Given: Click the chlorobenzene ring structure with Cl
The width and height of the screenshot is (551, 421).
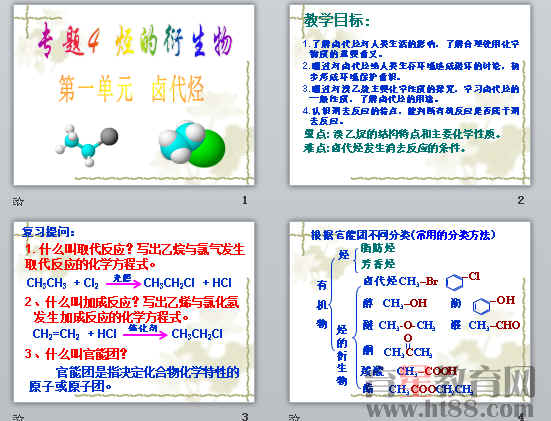Looking at the screenshot, I should pyautogui.click(x=462, y=281).
